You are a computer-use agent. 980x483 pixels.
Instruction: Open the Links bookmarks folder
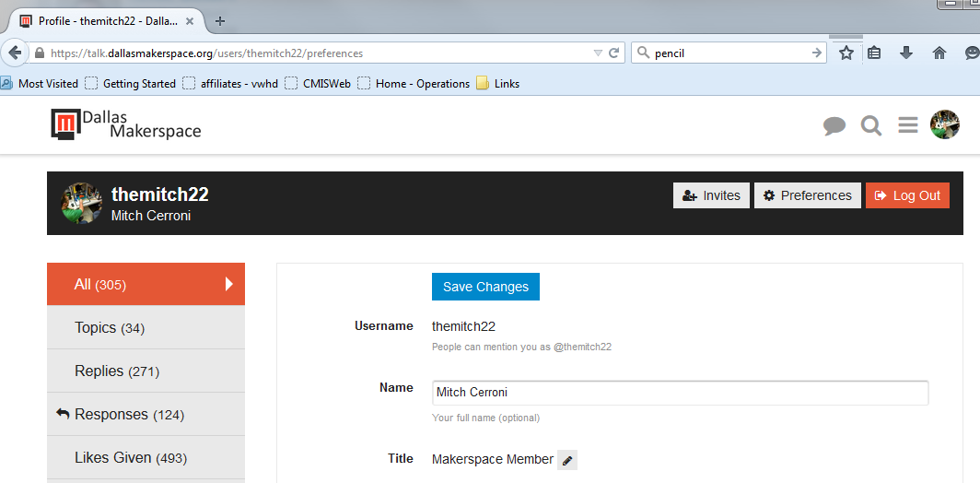click(x=497, y=83)
